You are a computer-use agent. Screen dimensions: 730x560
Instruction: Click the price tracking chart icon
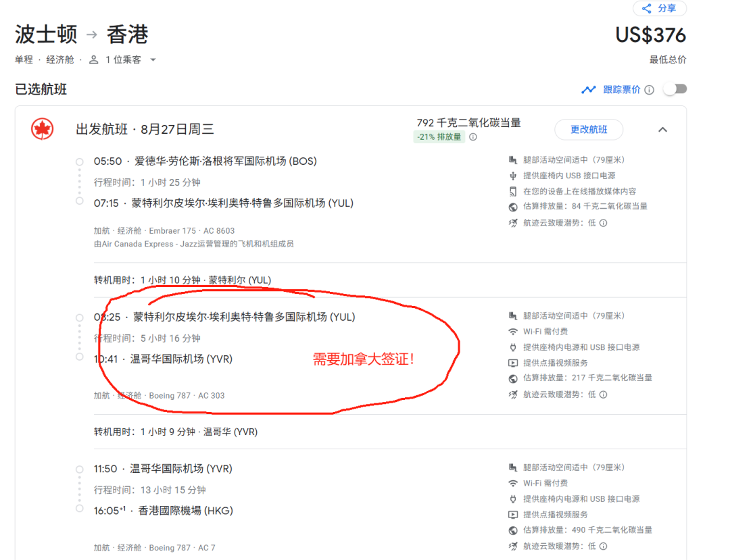pos(589,90)
